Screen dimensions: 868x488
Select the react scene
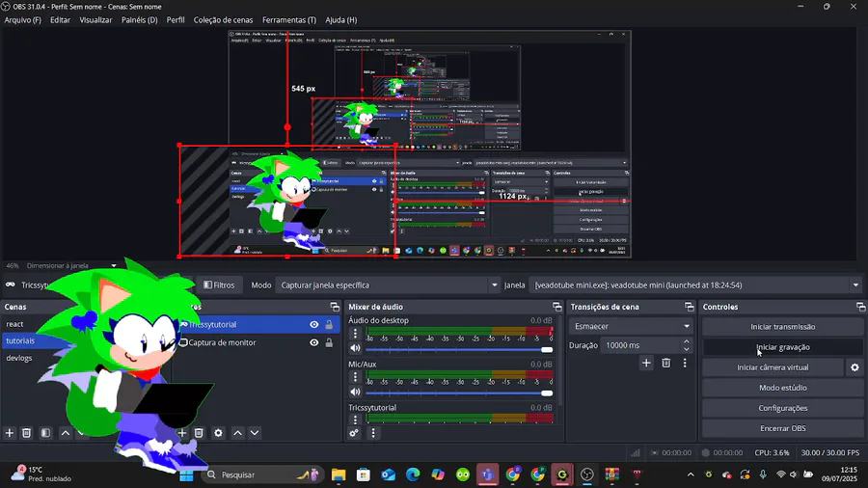click(x=14, y=324)
